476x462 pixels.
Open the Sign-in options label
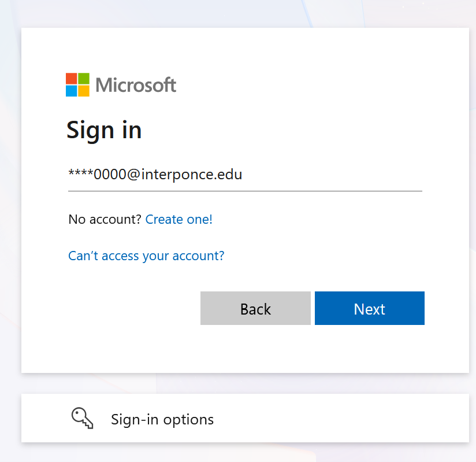coord(162,419)
